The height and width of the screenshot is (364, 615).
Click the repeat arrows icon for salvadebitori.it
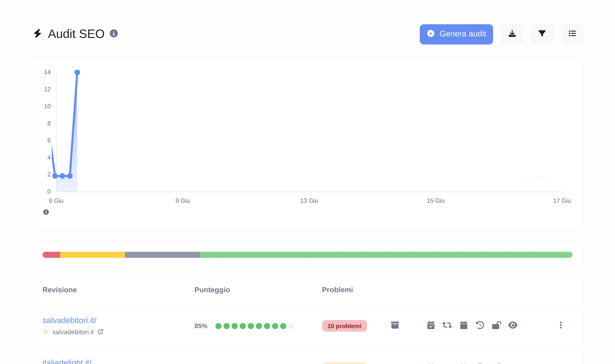click(447, 325)
